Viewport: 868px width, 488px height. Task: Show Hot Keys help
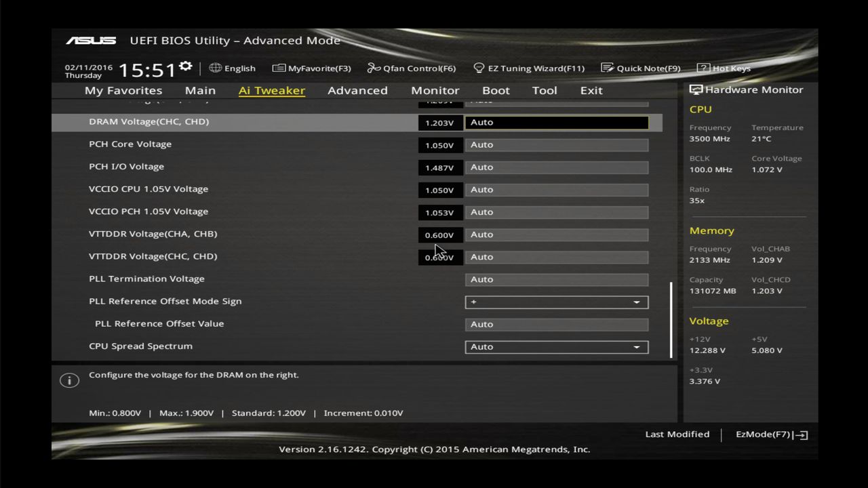tap(724, 68)
